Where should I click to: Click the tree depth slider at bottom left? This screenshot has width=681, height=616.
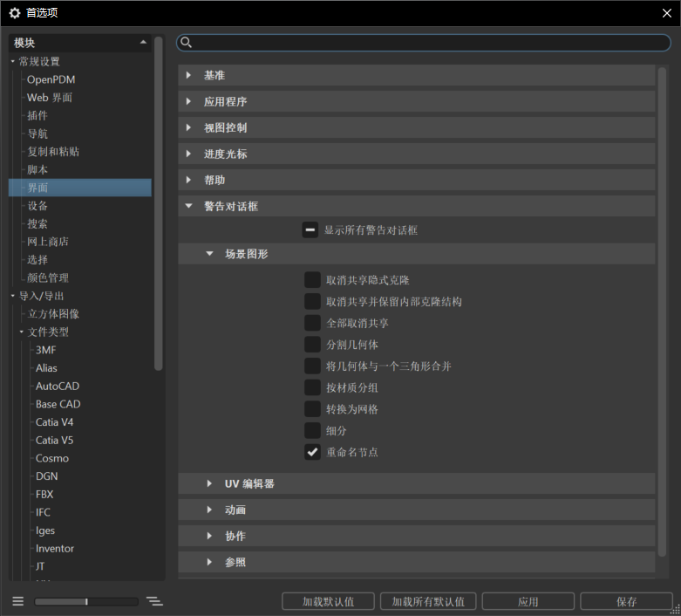(86, 601)
